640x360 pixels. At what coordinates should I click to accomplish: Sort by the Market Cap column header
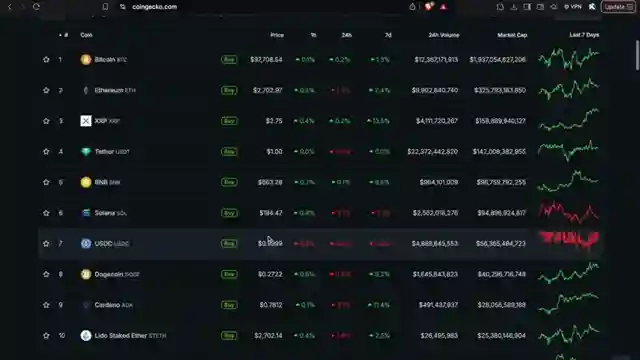point(512,35)
